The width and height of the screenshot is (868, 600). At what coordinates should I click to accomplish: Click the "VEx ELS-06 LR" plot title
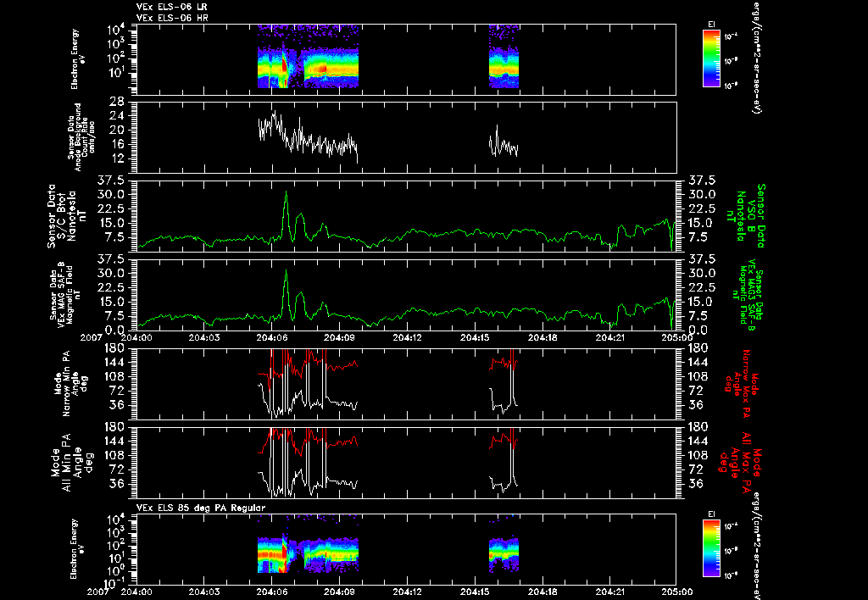172,7
